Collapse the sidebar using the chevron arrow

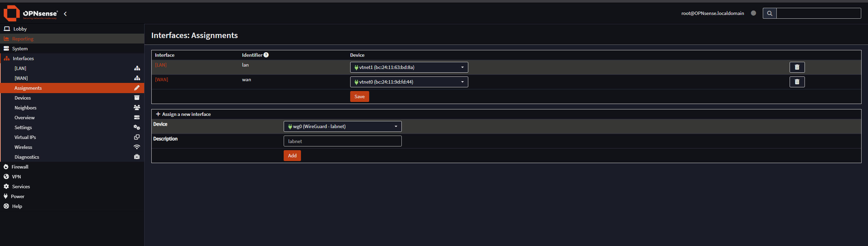tap(65, 14)
